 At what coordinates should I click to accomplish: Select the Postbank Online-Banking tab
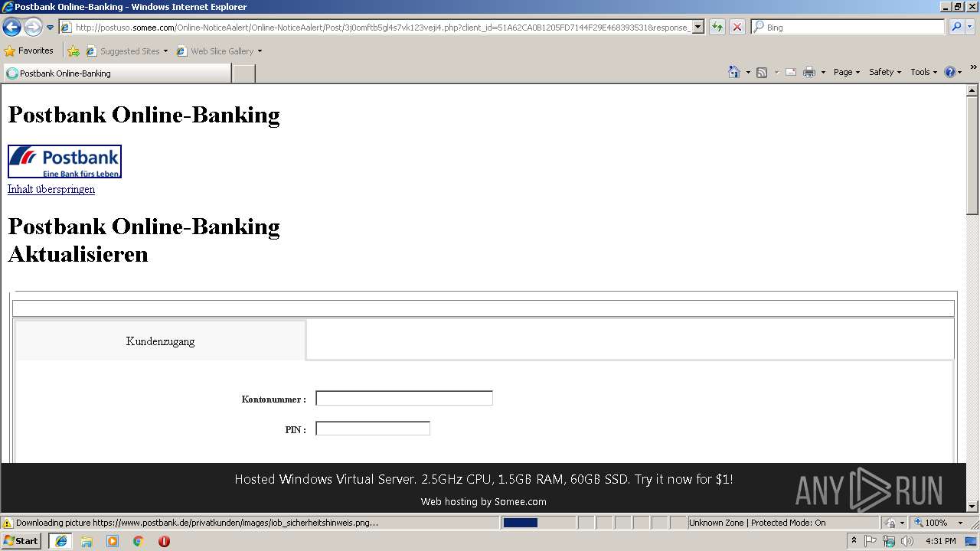pyautogui.click(x=116, y=73)
